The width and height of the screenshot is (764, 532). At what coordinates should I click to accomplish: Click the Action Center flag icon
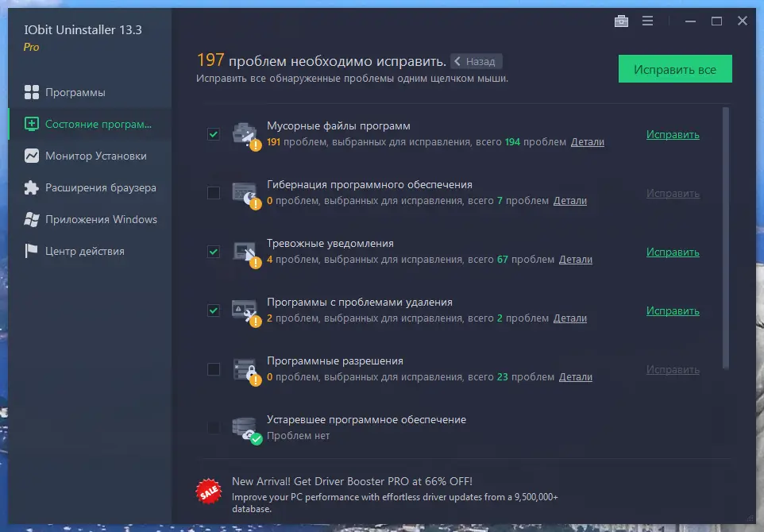pyautogui.click(x=31, y=251)
